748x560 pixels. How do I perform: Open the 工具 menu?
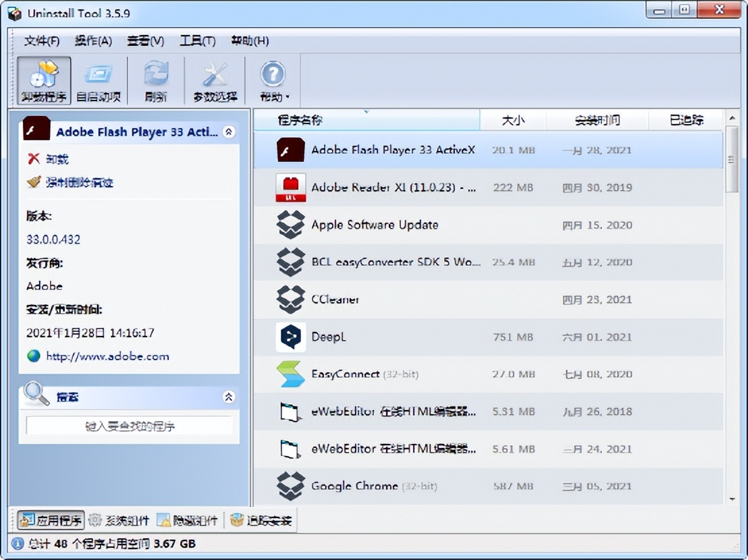196,40
